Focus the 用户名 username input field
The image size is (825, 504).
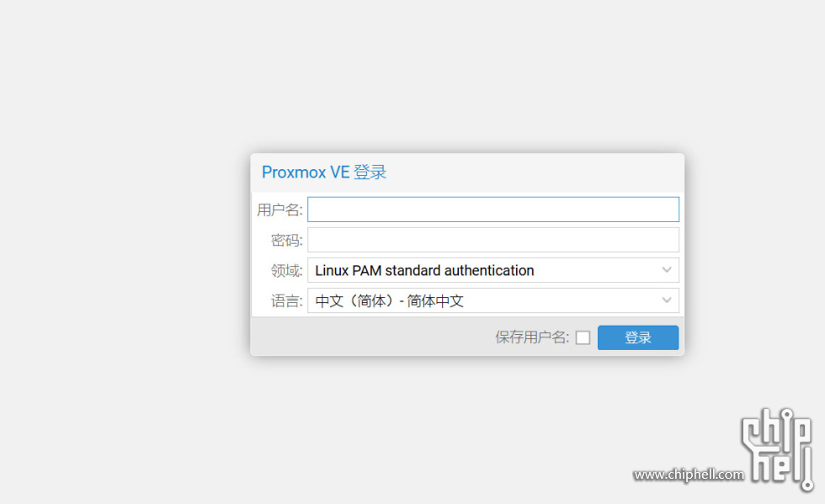pyautogui.click(x=493, y=210)
